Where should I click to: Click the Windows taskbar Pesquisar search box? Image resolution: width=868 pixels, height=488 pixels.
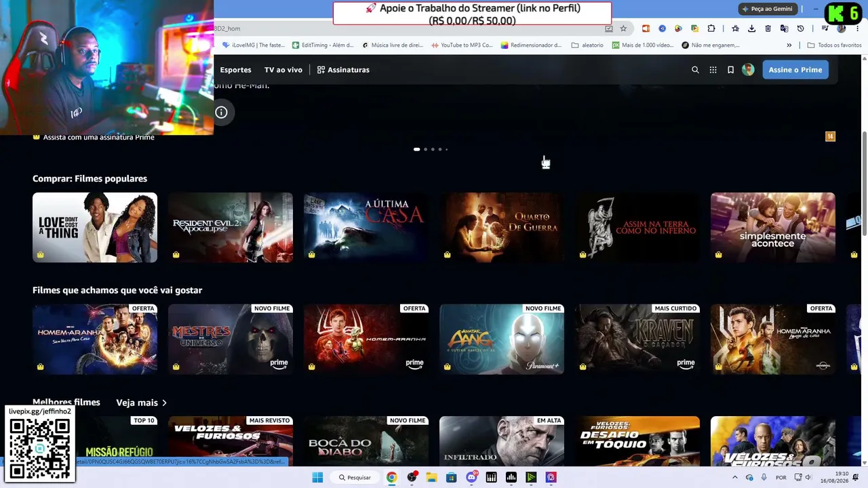coord(355,477)
